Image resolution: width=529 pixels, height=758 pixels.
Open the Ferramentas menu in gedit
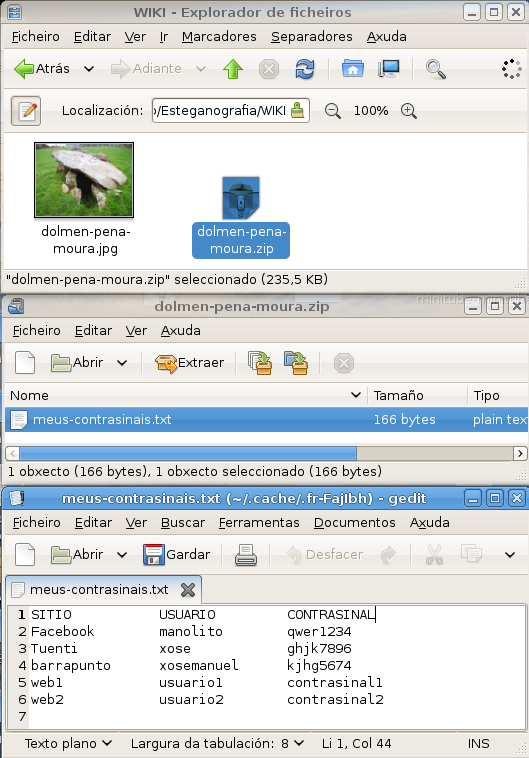pos(259,523)
